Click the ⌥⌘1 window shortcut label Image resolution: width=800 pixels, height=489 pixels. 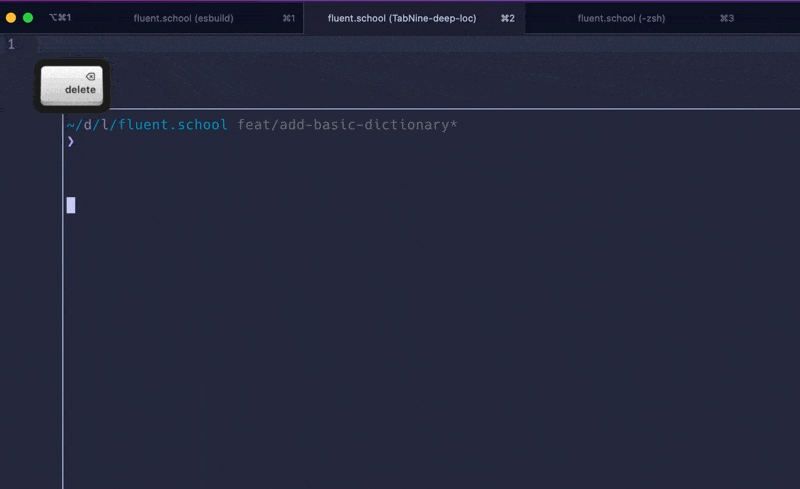coord(60,18)
